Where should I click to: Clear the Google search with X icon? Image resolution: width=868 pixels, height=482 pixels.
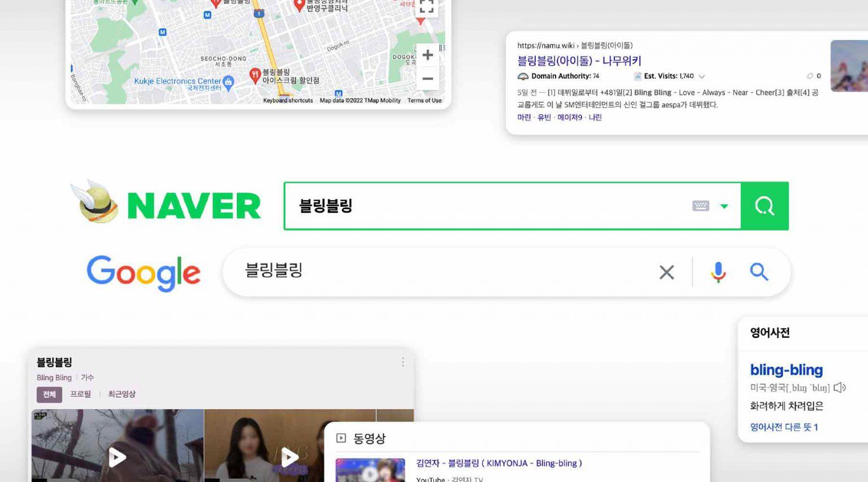point(667,272)
